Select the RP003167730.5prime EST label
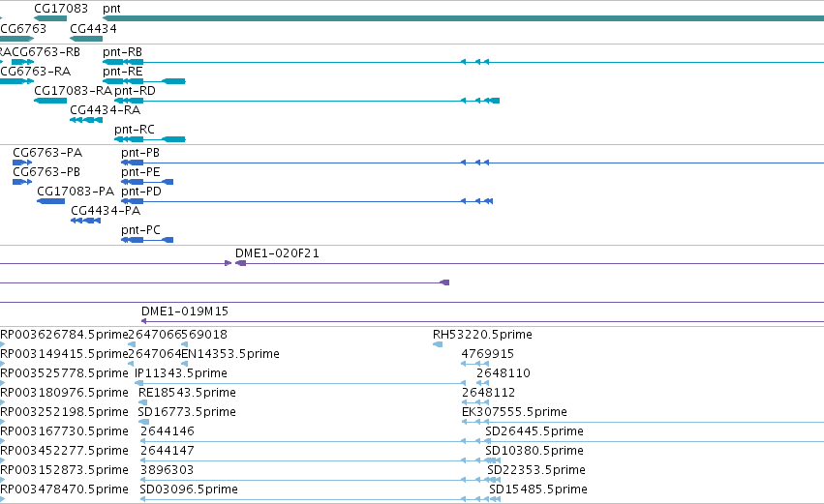The width and height of the screenshot is (824, 504). (x=64, y=431)
